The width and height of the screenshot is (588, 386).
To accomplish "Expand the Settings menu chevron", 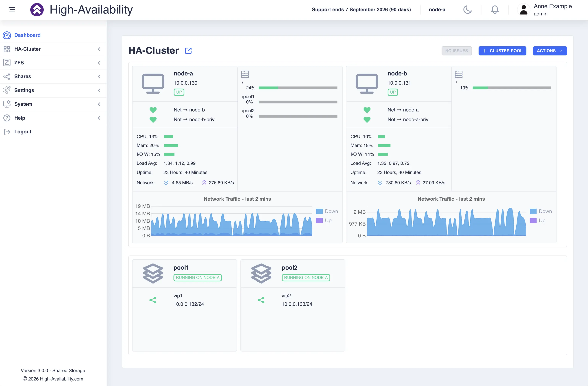I will pos(99,90).
